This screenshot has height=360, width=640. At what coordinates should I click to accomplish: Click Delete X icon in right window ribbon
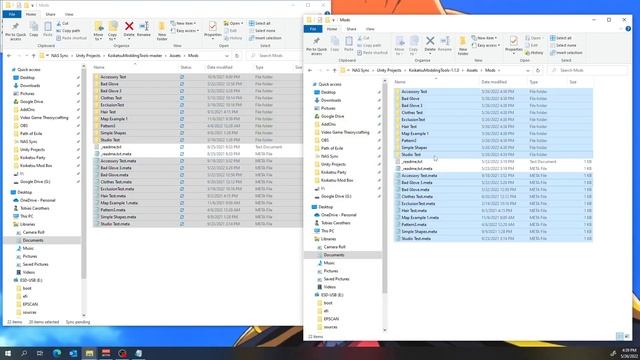[430, 44]
